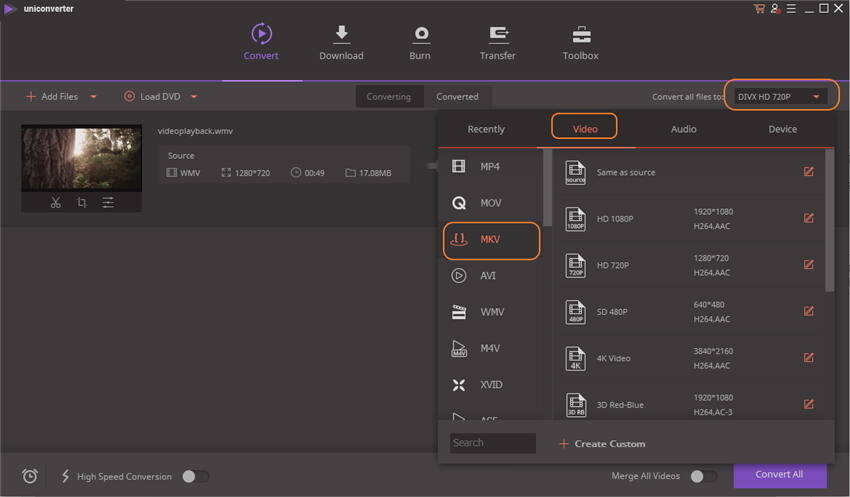This screenshot has width=850, height=497.
Task: Open the Burn section
Action: coord(420,42)
